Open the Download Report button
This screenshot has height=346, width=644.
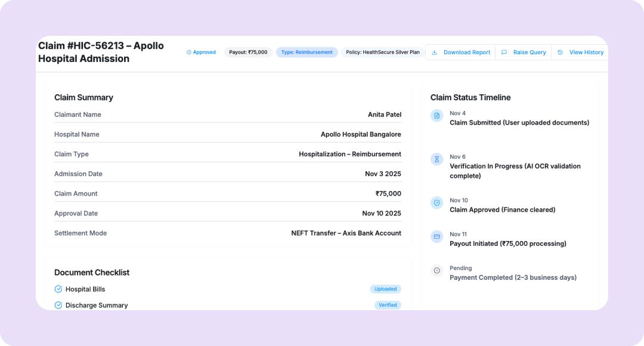460,52
